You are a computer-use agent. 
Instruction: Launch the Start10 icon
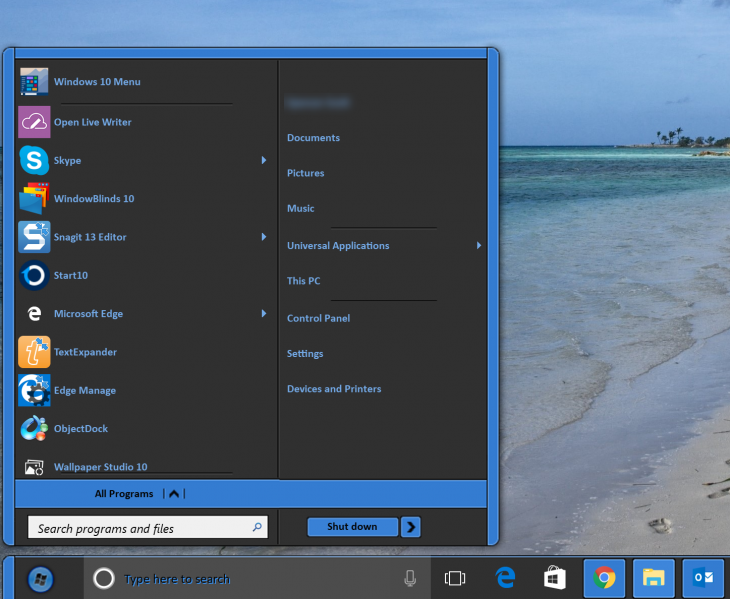(34, 275)
